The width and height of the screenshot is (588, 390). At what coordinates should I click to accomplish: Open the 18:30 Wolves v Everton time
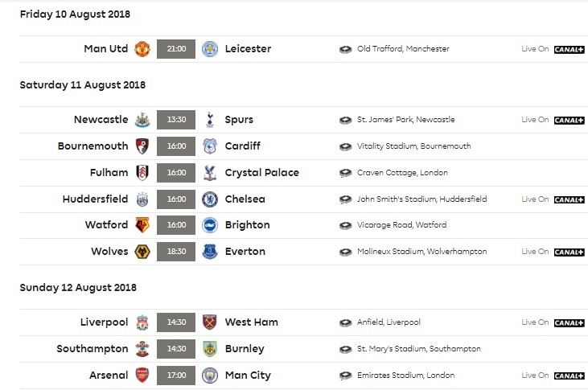coord(176,252)
